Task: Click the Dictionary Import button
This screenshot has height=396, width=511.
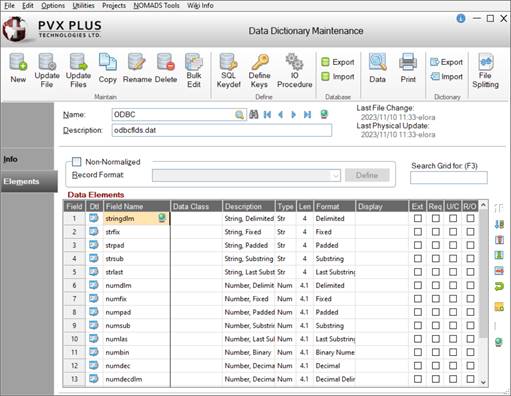Action: pyautogui.click(x=447, y=77)
